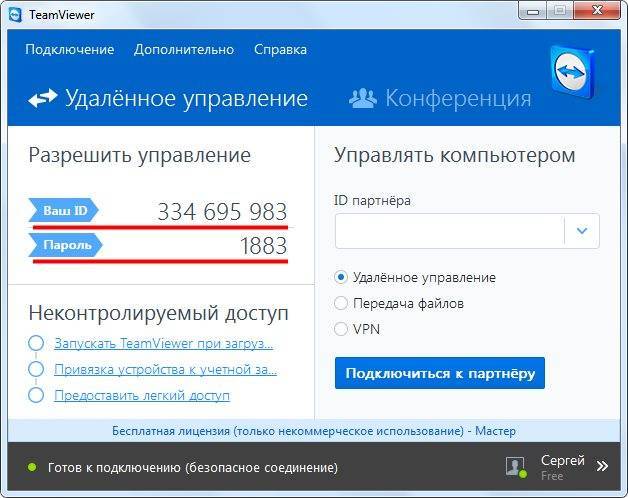Viewport: 628px width, 498px height.
Task: Click the remote control arrows icon
Action: pyautogui.click(x=43, y=98)
